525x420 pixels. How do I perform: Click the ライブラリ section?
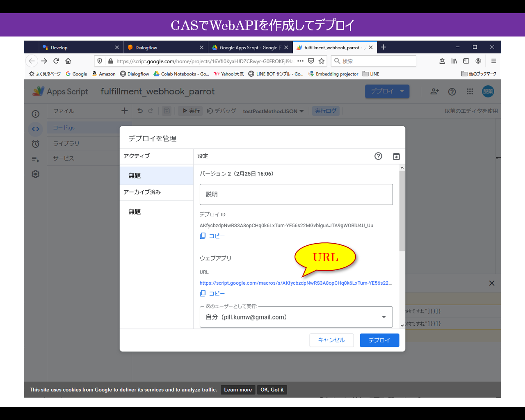66,144
